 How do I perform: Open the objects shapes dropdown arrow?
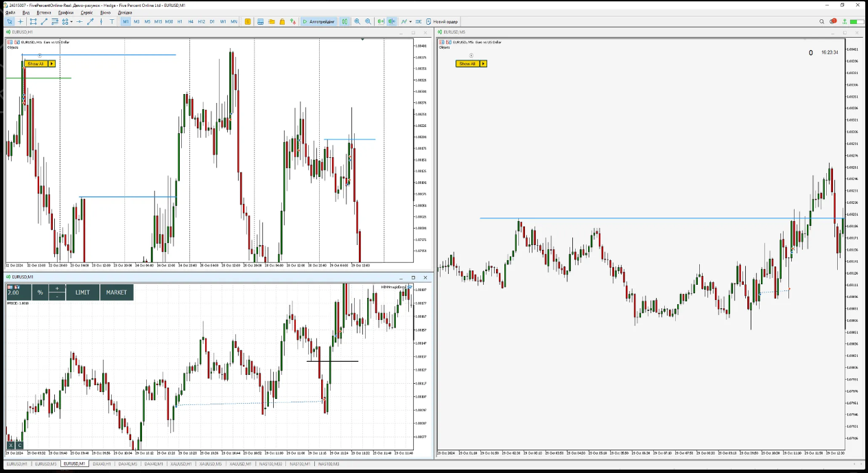pos(71,22)
